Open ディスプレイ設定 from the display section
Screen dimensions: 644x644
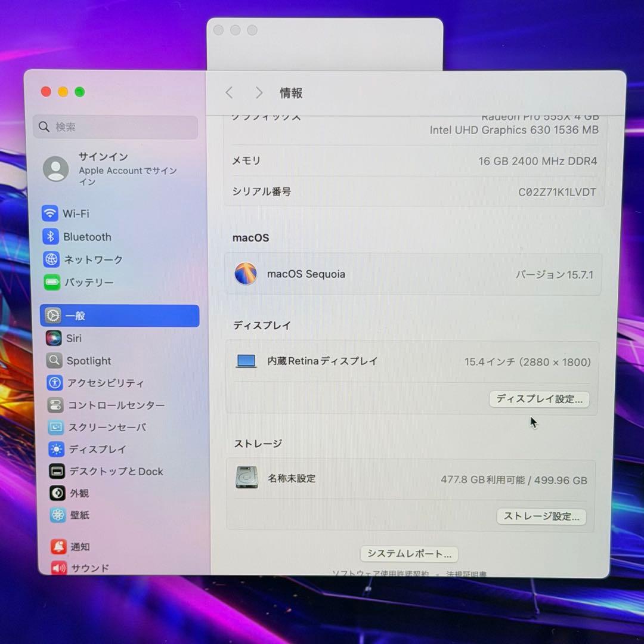coord(538,399)
